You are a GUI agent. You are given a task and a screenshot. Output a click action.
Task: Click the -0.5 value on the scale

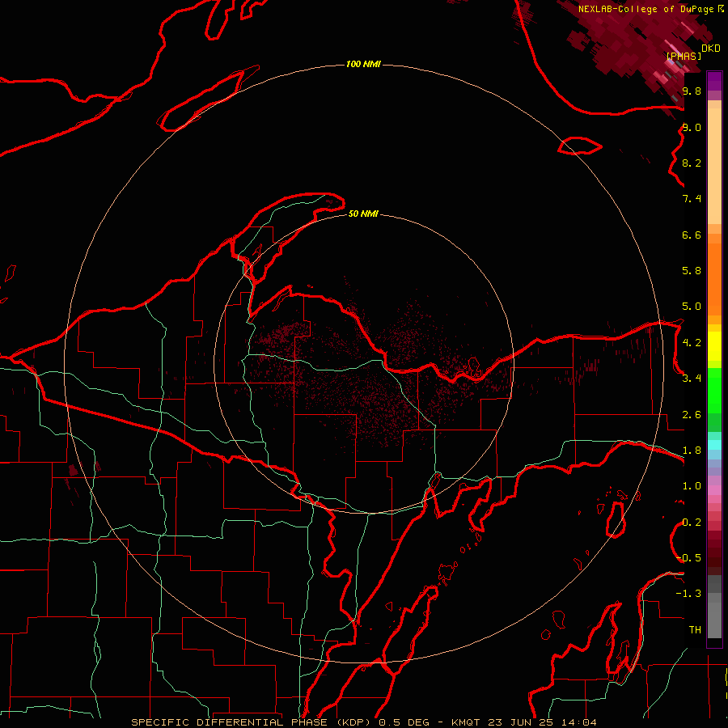pyautogui.click(x=689, y=557)
